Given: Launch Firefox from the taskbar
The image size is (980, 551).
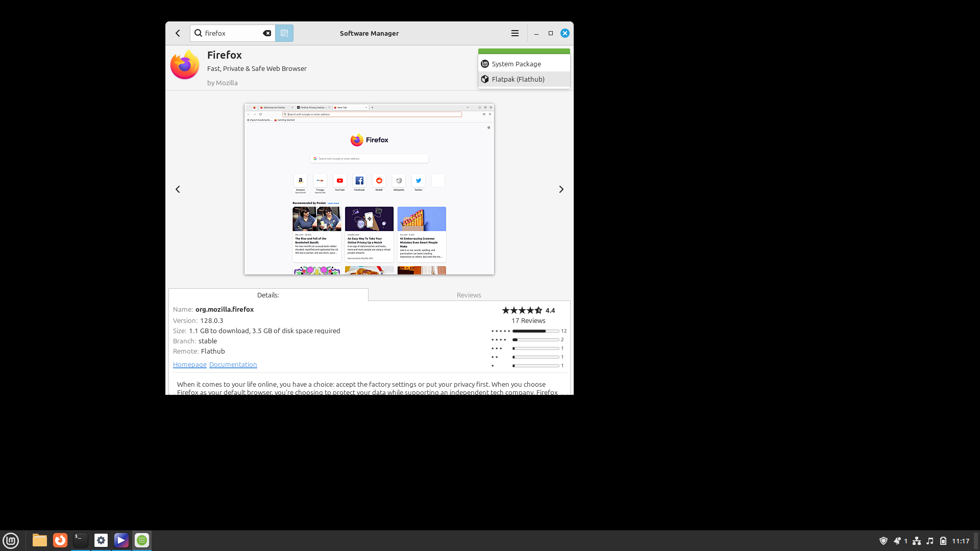Looking at the screenshot, I should 60,540.
